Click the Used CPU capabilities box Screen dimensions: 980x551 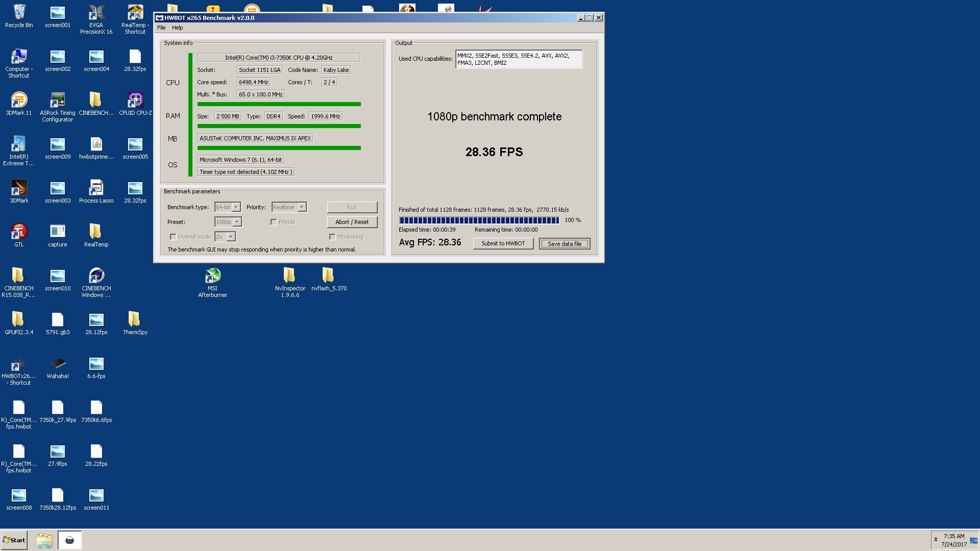pos(519,59)
